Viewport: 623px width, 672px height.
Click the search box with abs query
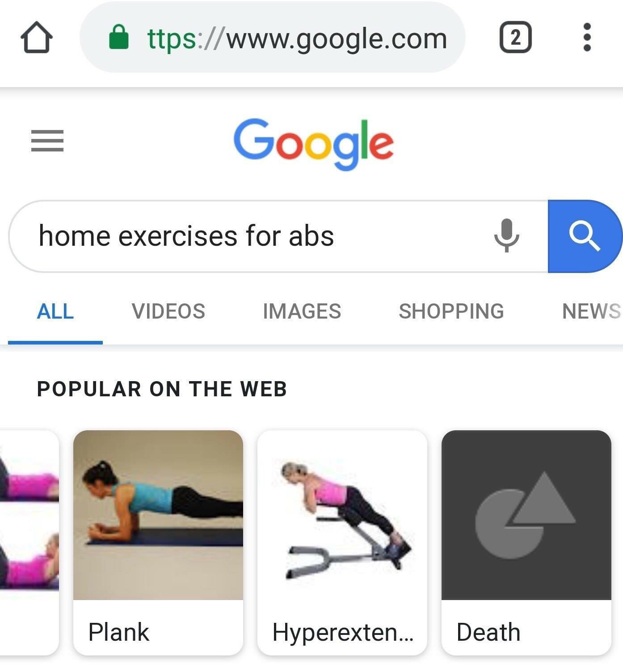click(x=278, y=236)
